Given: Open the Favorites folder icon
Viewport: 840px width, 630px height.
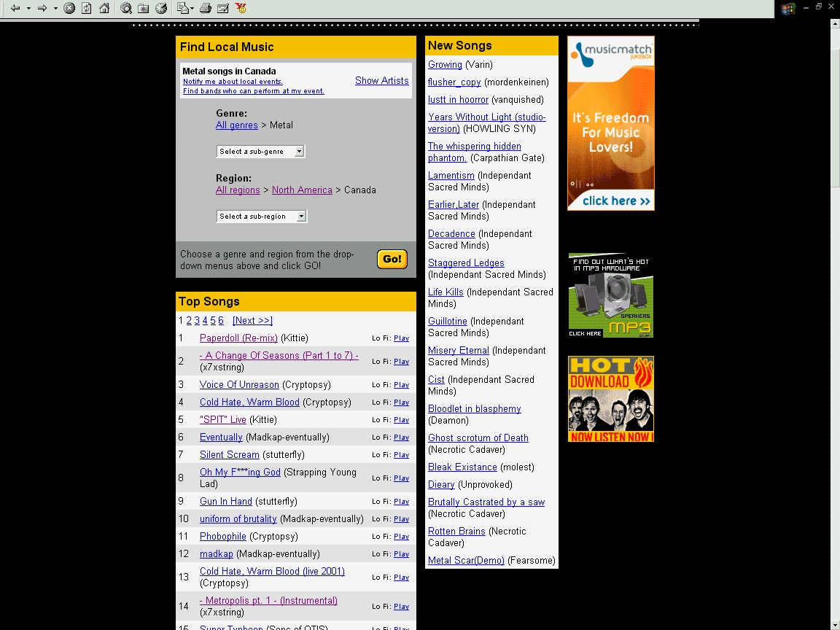Looking at the screenshot, I should click(144, 8).
